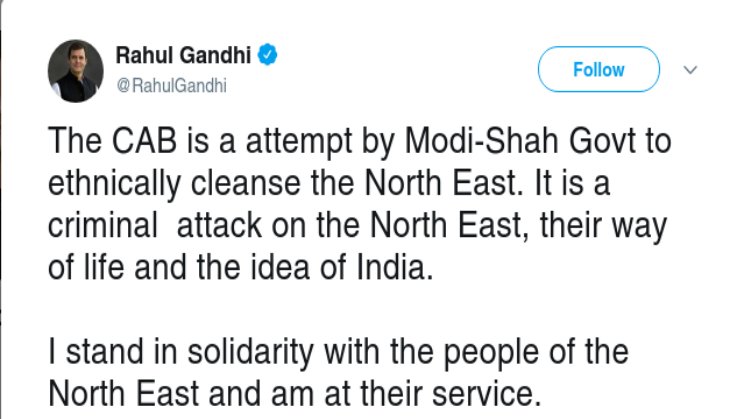Click the word solidarity in the tweet
Image resolution: width=730 pixels, height=419 pixels.
click(250, 353)
